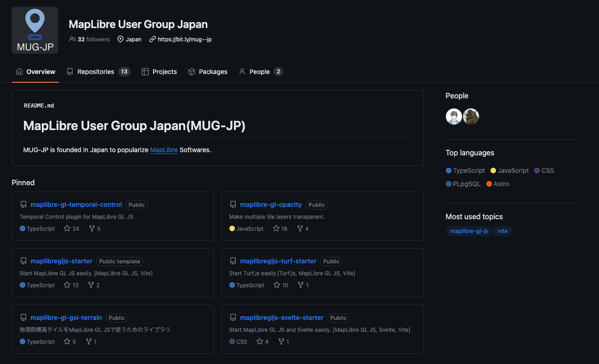Filter by TypeScript in Top languages
599x364 pixels.
[x=465, y=171]
